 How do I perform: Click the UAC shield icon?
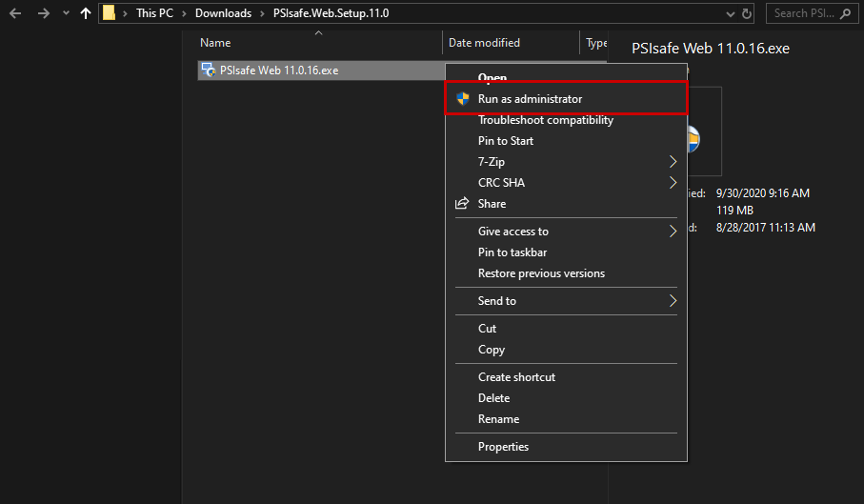(463, 98)
